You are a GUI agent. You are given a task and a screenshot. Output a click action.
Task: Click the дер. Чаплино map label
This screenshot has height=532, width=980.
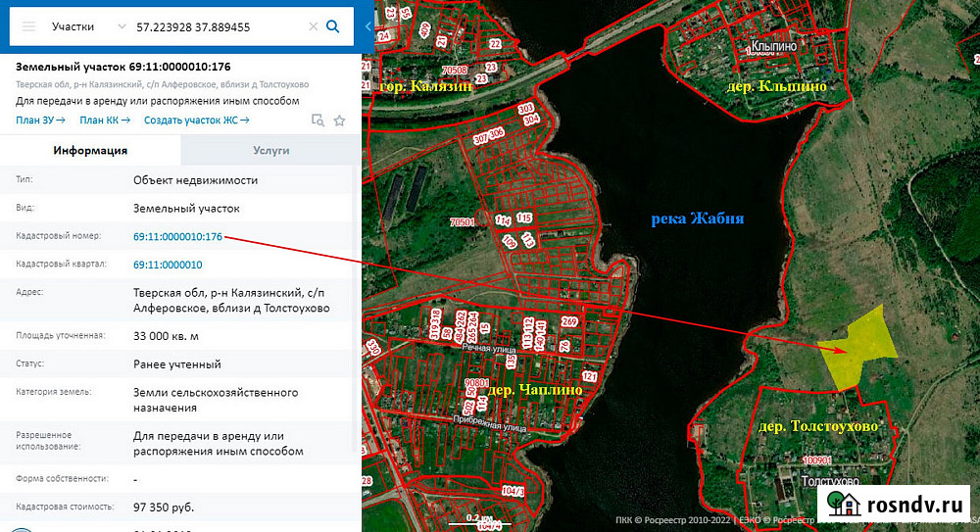point(537,390)
